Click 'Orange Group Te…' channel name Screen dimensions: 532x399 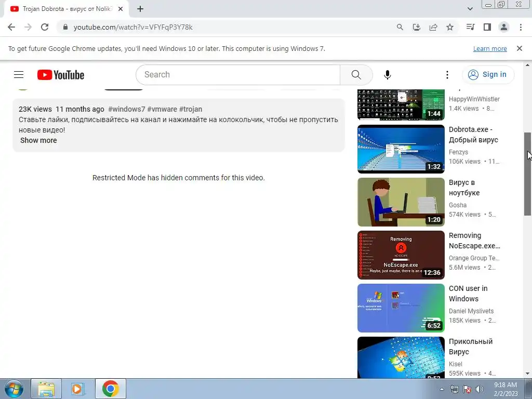[474, 258]
